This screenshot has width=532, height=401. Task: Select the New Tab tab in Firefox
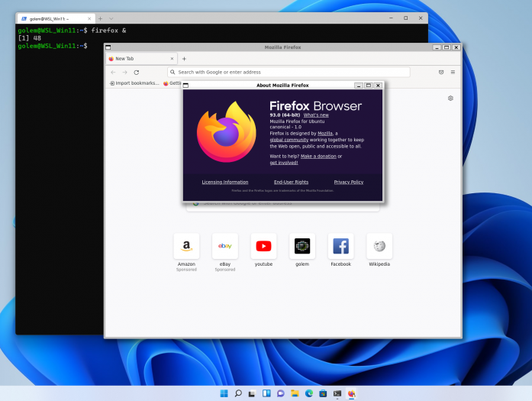point(141,59)
